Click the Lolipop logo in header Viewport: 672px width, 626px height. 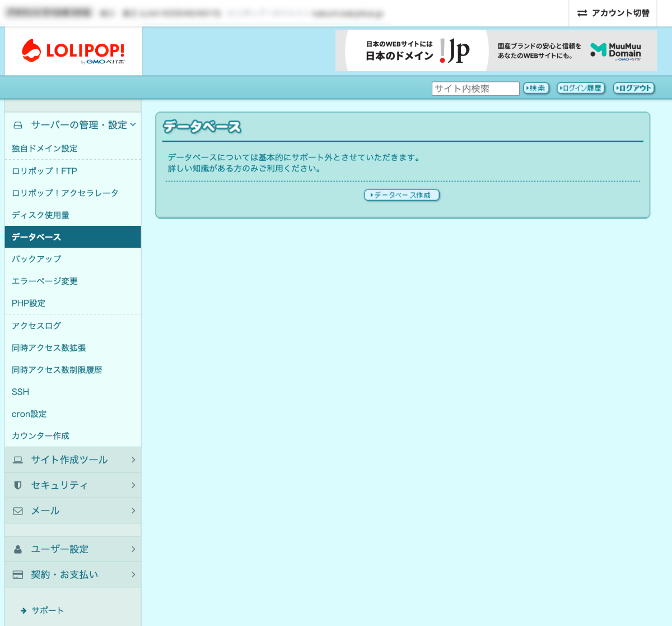tap(73, 52)
